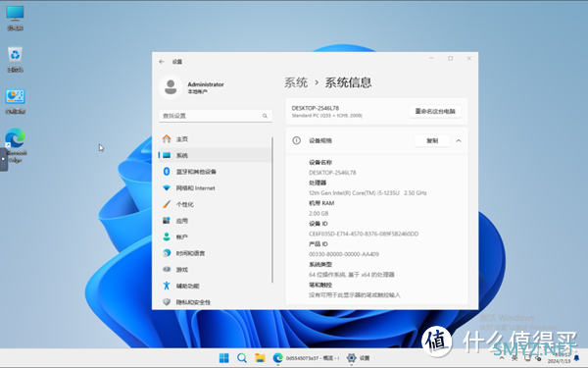Screen dimensions: 588x368
Task: Click product ID 00330-80000-00000-AA409
Action: [344, 254]
